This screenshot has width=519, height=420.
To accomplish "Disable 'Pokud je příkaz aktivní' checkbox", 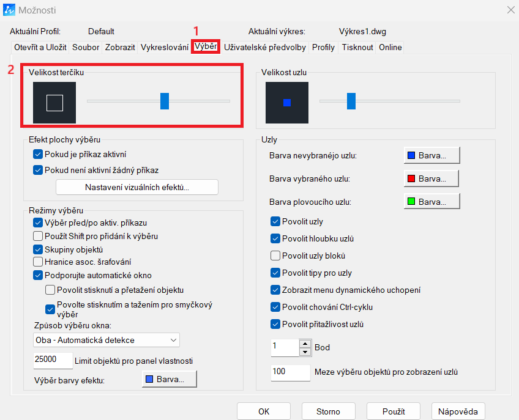I will 38,154.
